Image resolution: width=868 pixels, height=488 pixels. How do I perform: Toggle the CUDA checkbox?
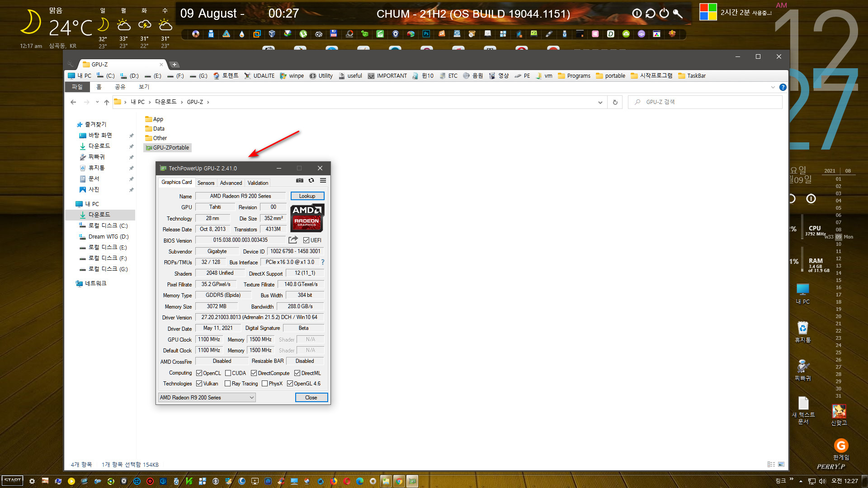click(228, 373)
